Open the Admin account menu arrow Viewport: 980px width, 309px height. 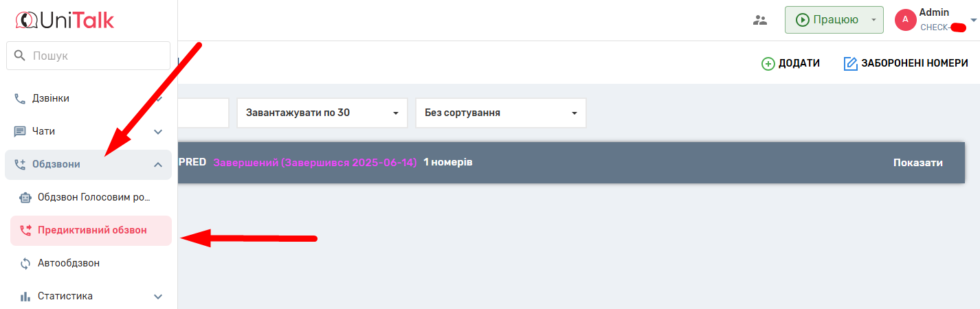pos(973,21)
